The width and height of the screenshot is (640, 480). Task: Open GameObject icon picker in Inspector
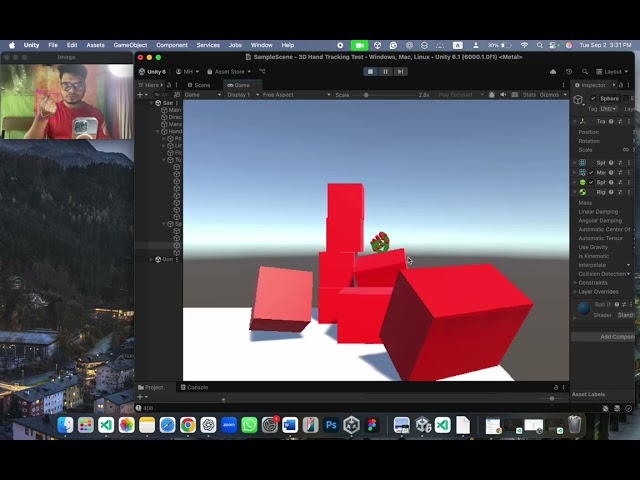(x=578, y=100)
